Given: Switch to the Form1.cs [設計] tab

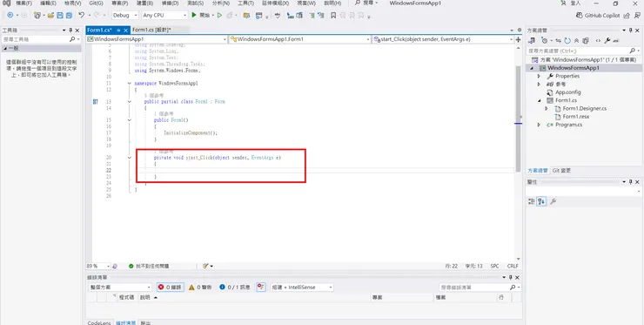Looking at the screenshot, I should click(x=151, y=30).
